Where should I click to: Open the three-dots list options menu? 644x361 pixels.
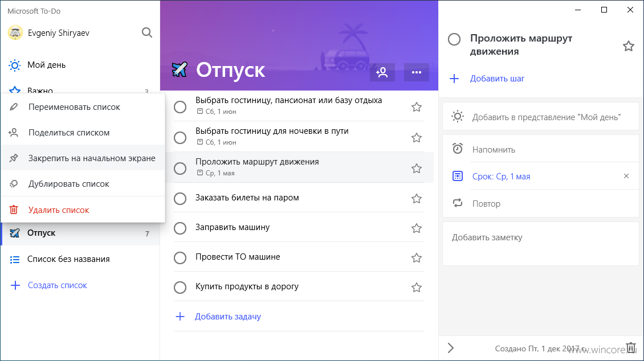[x=417, y=72]
